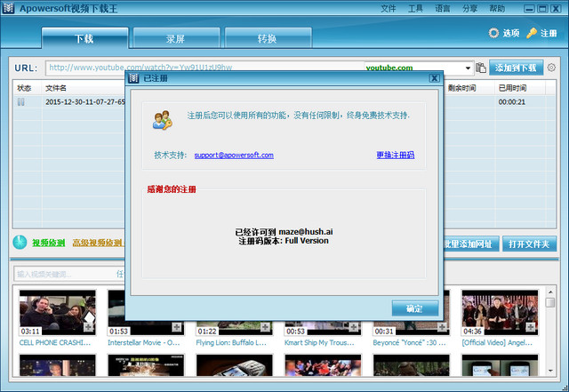569x392 pixels.
Task: Click the video detection clock icon
Action: point(20,242)
